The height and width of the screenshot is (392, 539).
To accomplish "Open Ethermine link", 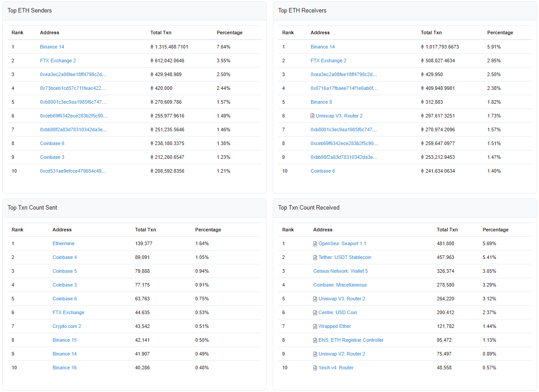I will [64, 243].
